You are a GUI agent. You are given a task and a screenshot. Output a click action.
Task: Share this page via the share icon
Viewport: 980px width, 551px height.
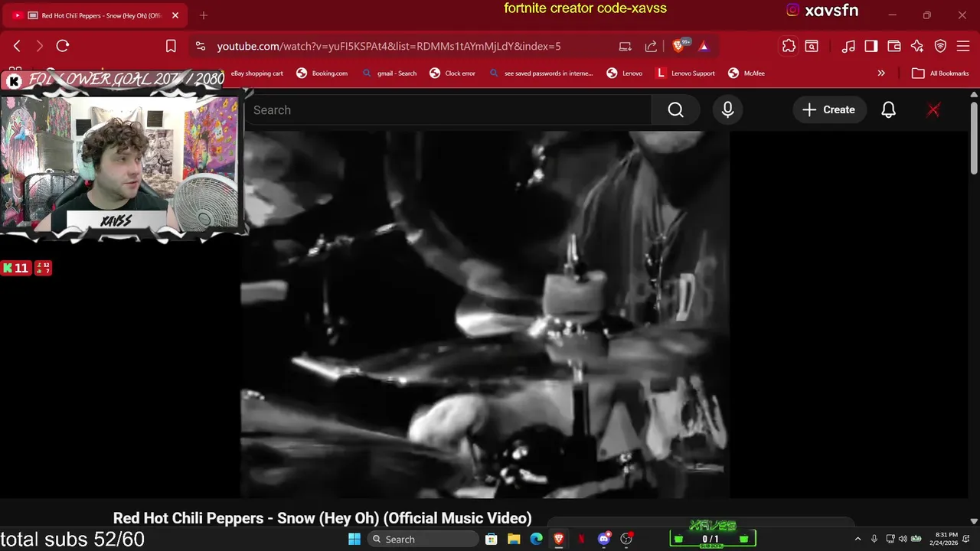coord(651,46)
